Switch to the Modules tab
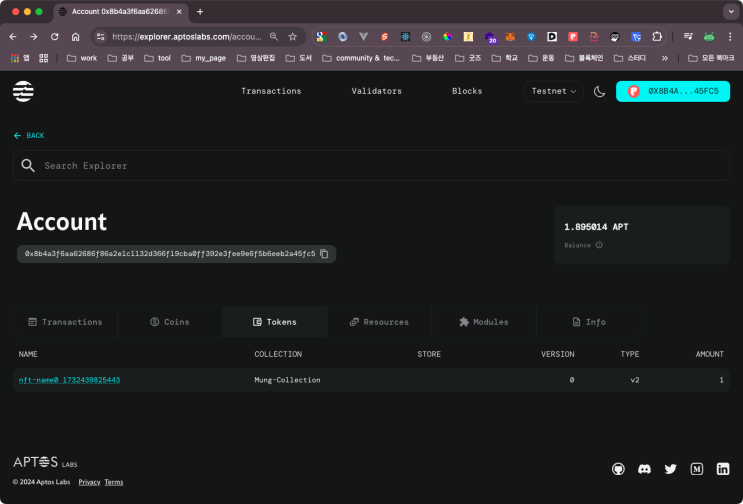 pyautogui.click(x=484, y=322)
